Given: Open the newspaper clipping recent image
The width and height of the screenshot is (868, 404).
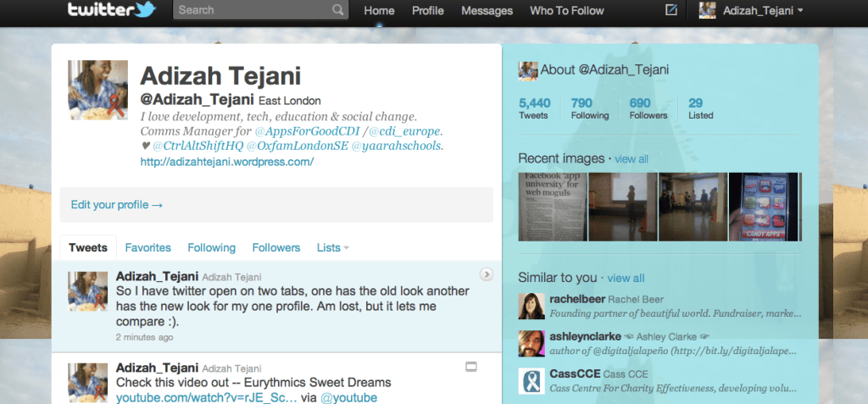Looking at the screenshot, I should [x=553, y=207].
